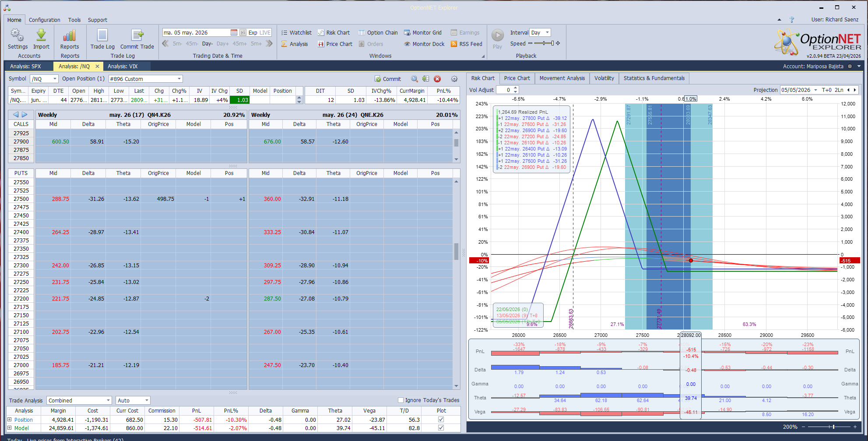Open the Analysis window from ribbon
868x441 pixels.
[x=295, y=44]
